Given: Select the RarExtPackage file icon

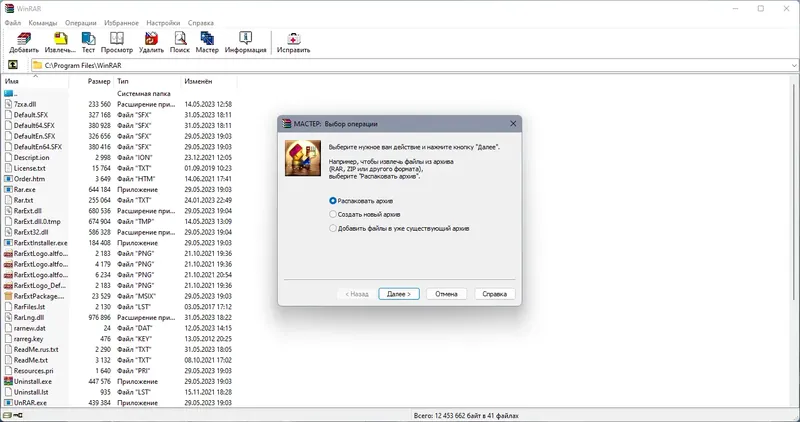Looking at the screenshot, I should [x=8, y=296].
